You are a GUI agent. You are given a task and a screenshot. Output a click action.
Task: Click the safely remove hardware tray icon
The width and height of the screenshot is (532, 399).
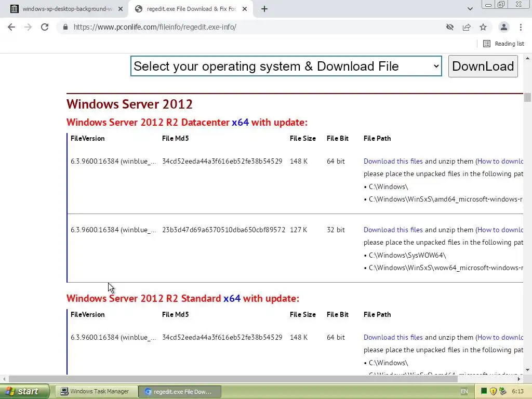[x=502, y=391]
